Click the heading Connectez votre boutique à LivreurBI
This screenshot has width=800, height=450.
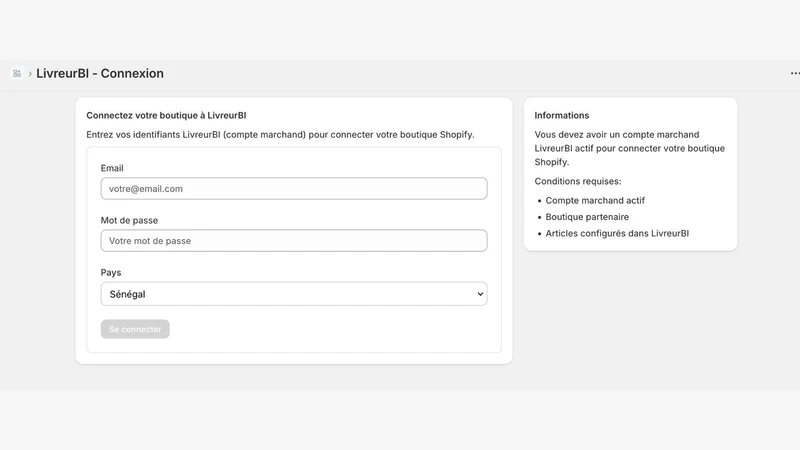(x=166, y=115)
